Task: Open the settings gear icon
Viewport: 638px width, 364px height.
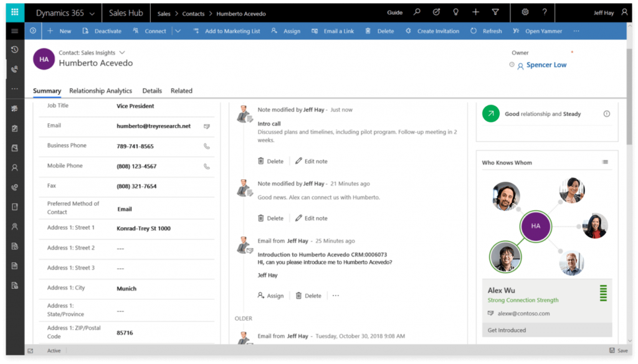Action: pyautogui.click(x=525, y=12)
